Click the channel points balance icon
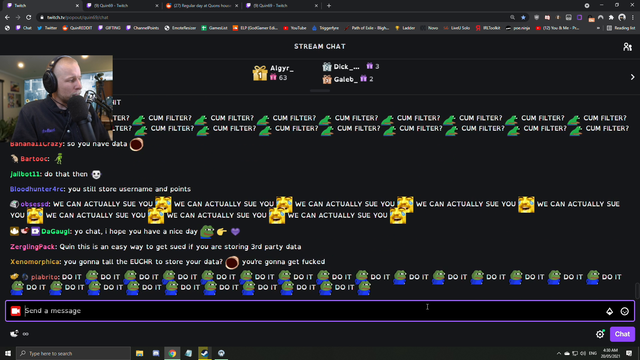The height and width of the screenshot is (360, 640). point(14,333)
